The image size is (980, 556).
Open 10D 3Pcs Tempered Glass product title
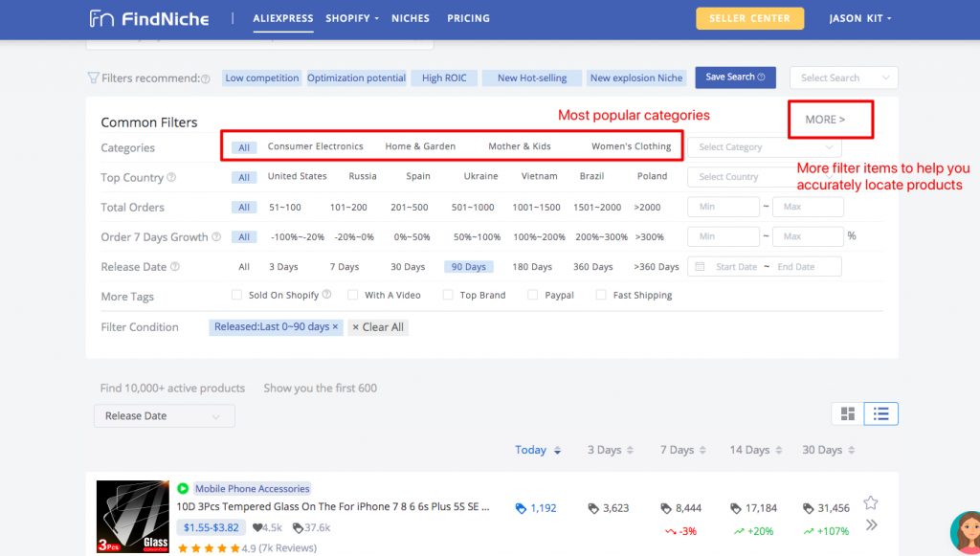[332, 506]
